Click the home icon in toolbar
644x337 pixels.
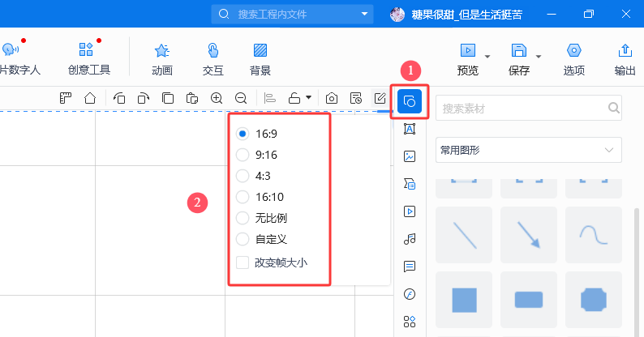point(90,98)
